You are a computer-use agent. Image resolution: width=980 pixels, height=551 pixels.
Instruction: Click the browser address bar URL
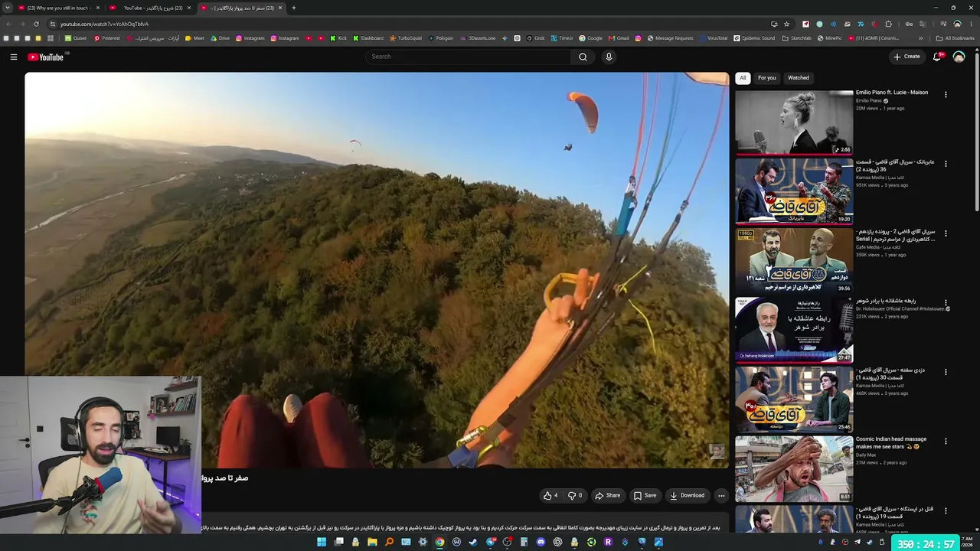click(105, 24)
